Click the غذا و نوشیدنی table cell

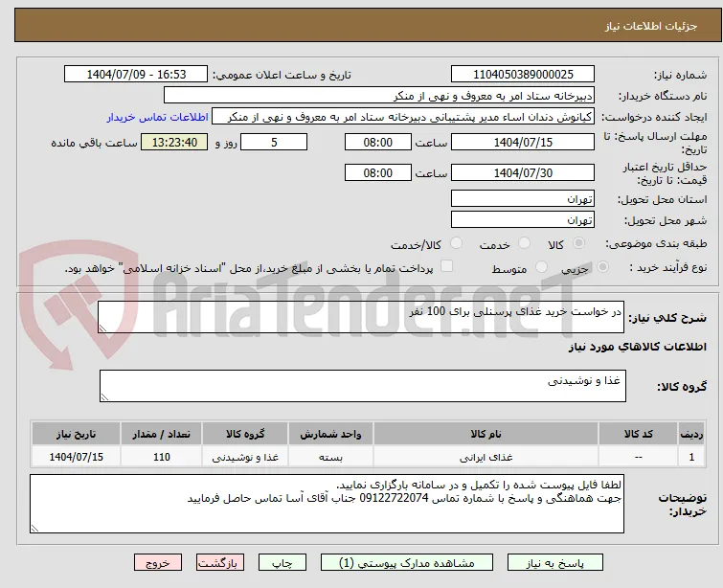coord(245,457)
